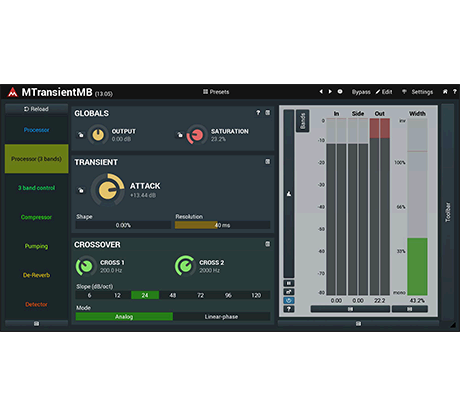The image size is (460, 416).
Task: Open meter help question mark icon
Action: click(289, 309)
